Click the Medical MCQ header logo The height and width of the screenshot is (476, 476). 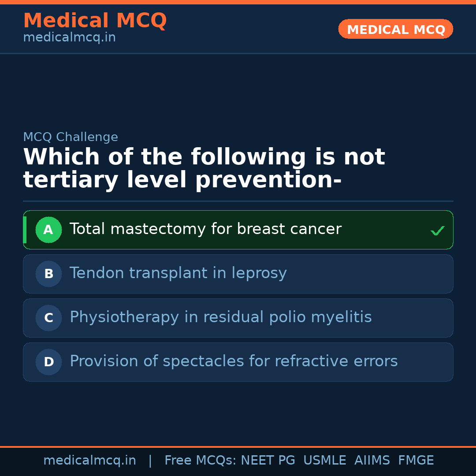coord(95,21)
